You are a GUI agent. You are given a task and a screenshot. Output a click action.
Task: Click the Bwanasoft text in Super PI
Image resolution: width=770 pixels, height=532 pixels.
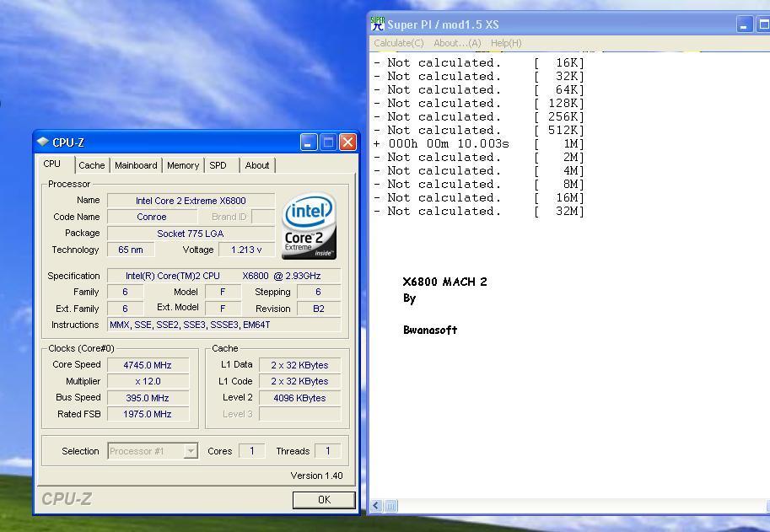(430, 330)
